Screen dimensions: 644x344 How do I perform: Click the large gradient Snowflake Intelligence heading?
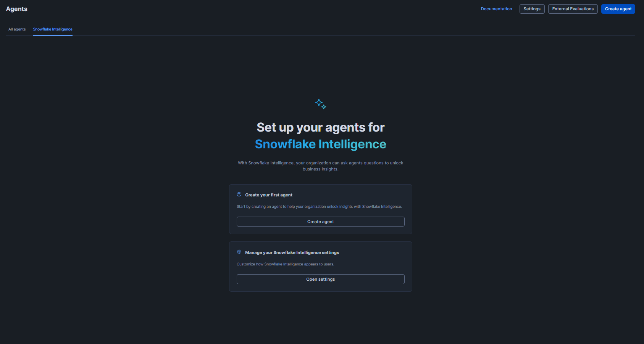point(320,144)
